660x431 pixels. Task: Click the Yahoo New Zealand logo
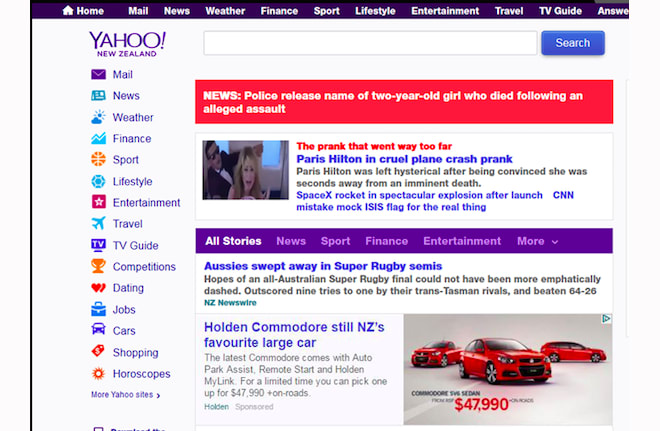(x=127, y=44)
